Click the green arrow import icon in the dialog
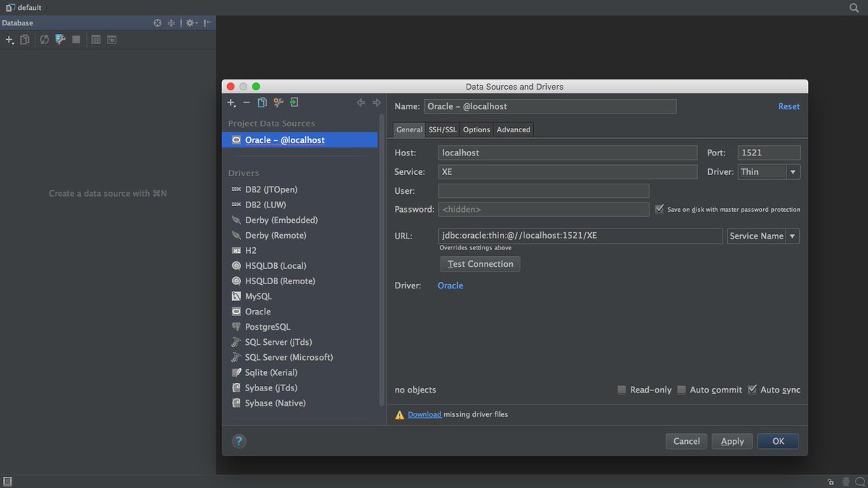This screenshot has width=868, height=488. coord(294,103)
